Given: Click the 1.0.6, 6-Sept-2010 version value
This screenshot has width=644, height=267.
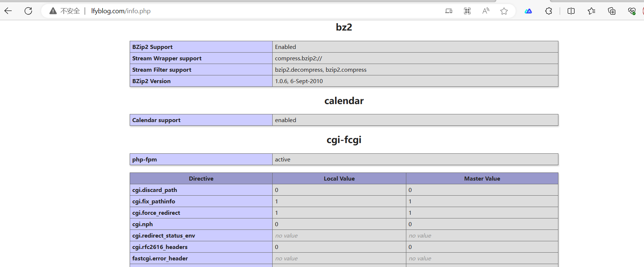Looking at the screenshot, I should [299, 81].
